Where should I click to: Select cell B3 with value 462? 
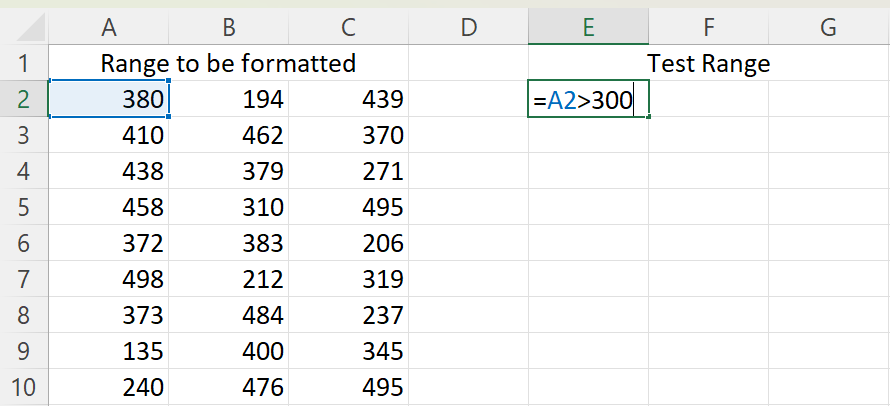(228, 135)
